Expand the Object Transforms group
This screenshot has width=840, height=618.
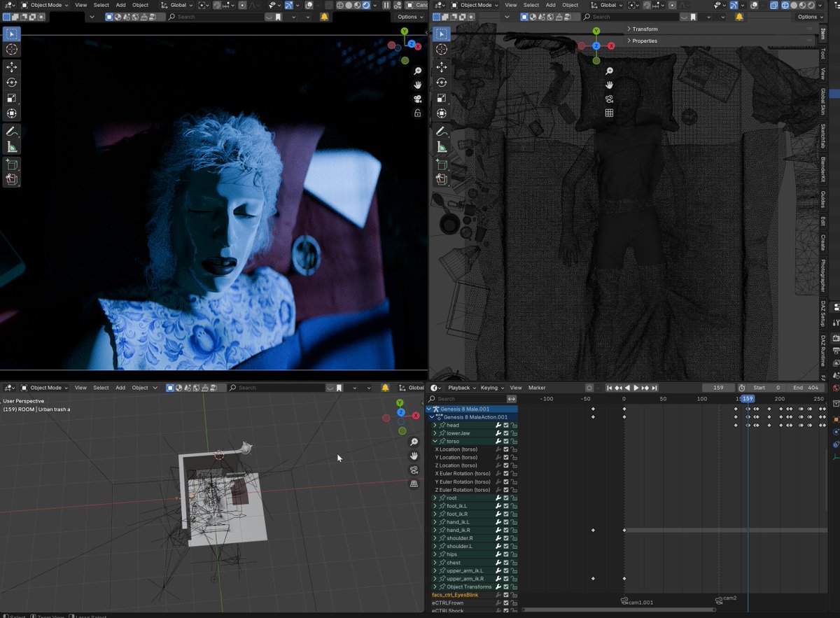tap(435, 587)
